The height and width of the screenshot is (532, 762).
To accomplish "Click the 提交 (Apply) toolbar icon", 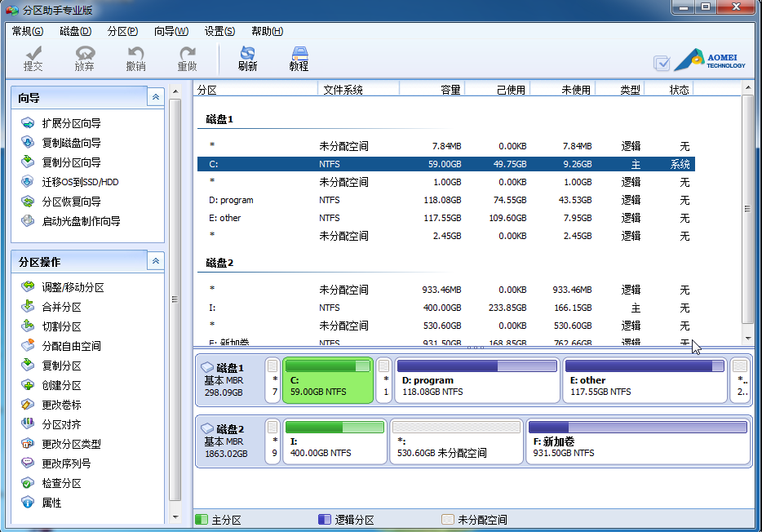I will [x=33, y=58].
